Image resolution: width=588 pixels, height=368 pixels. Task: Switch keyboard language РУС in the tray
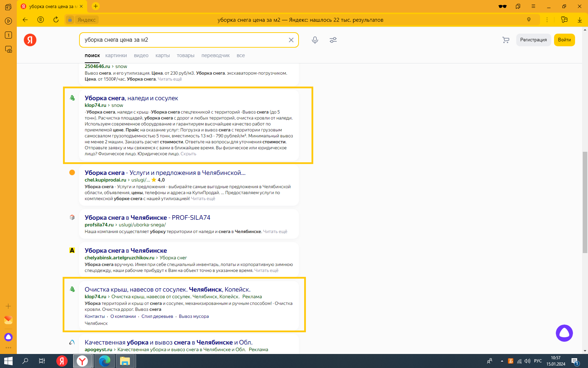pyautogui.click(x=538, y=361)
